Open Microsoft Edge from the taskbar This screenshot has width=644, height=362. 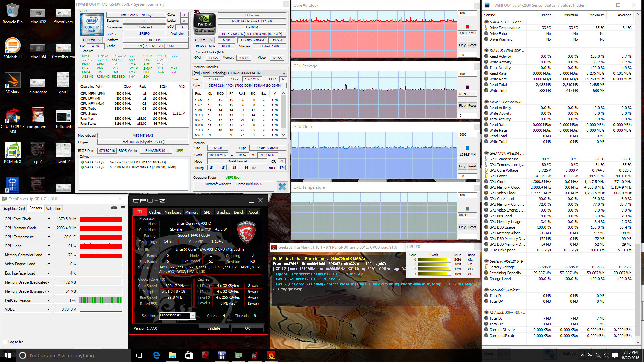pos(156,355)
